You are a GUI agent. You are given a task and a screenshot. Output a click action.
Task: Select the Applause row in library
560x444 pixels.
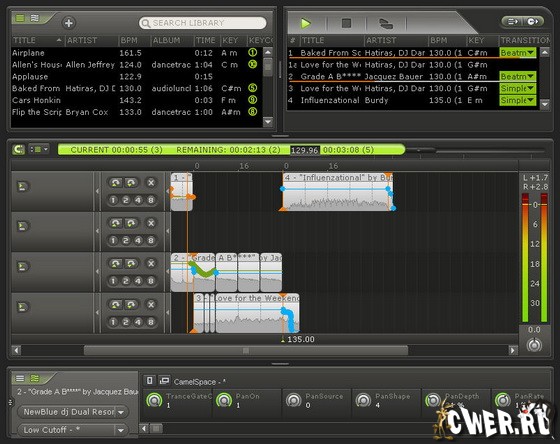point(136,76)
